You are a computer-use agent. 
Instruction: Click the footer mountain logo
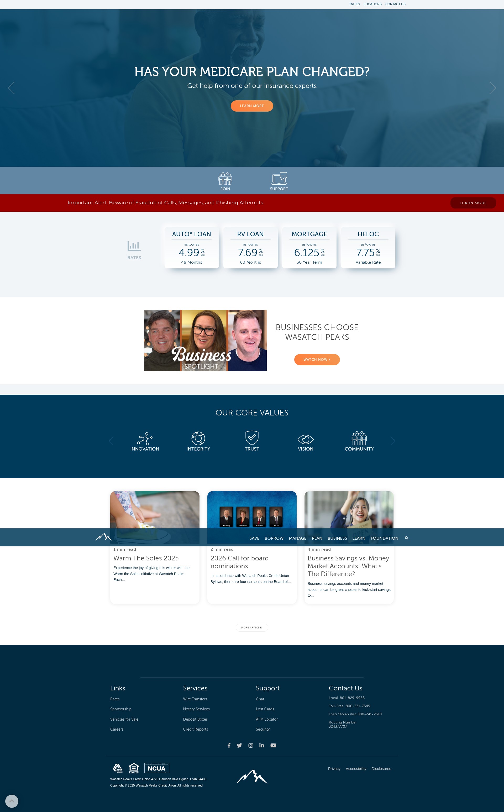[x=252, y=777]
